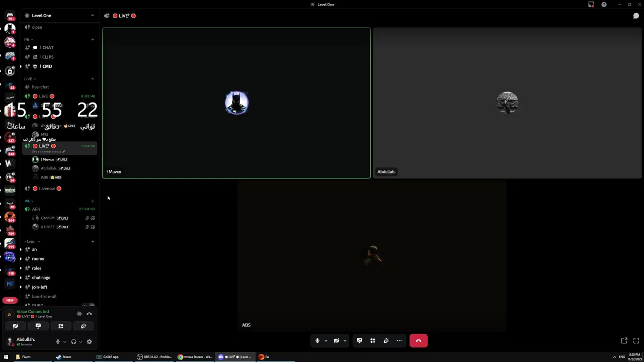The image size is (644, 362).
Task: Start an activity from the call bar
Action: pyautogui.click(x=373, y=340)
